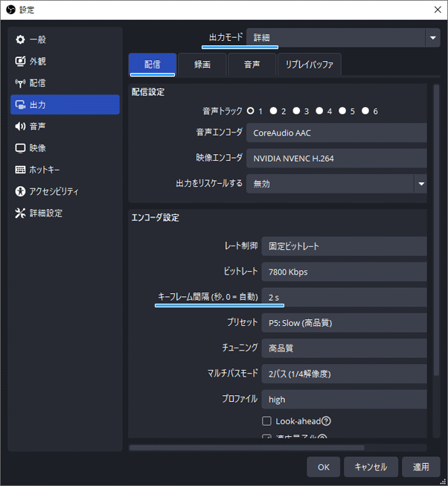Click the 適用 apply button

point(421,467)
